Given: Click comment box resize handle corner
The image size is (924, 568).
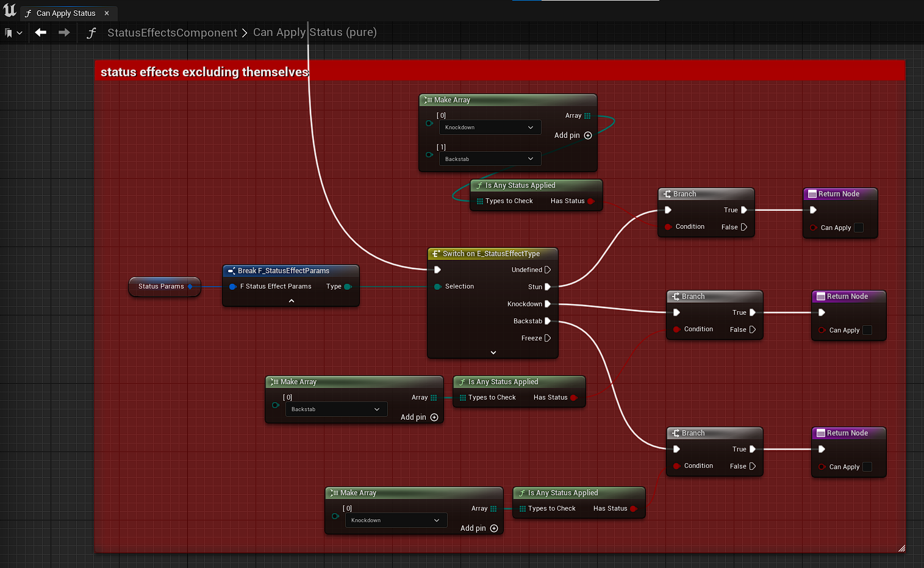Looking at the screenshot, I should (x=901, y=548).
